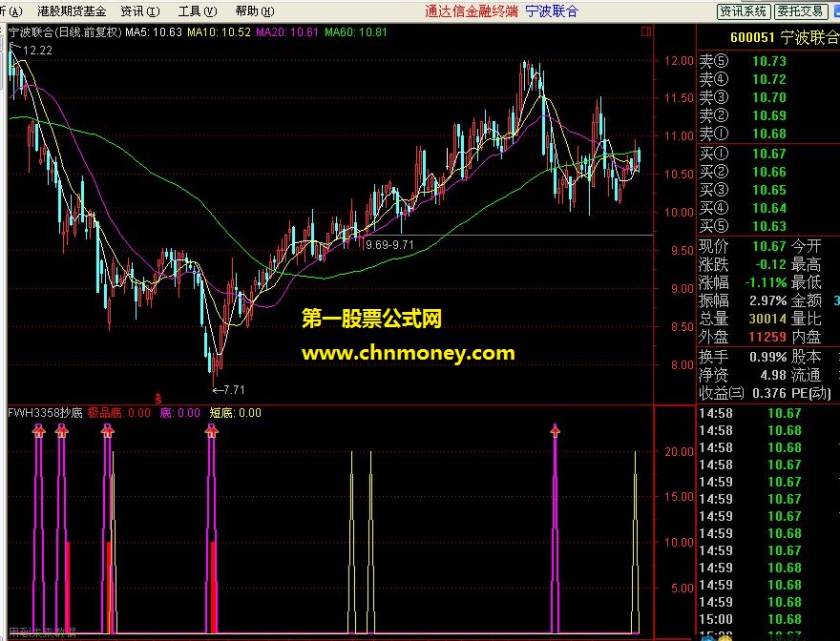This screenshot has width=840, height=641.
Task: Click the 卖② 10.69 order row
Action: pyautogui.click(x=767, y=115)
